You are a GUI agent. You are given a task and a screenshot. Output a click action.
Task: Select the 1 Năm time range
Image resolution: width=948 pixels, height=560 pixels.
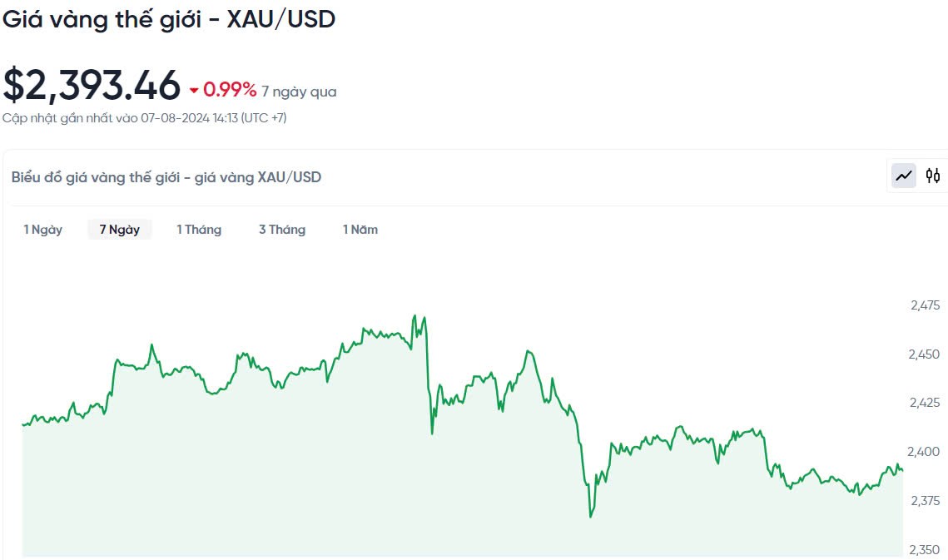click(x=360, y=230)
